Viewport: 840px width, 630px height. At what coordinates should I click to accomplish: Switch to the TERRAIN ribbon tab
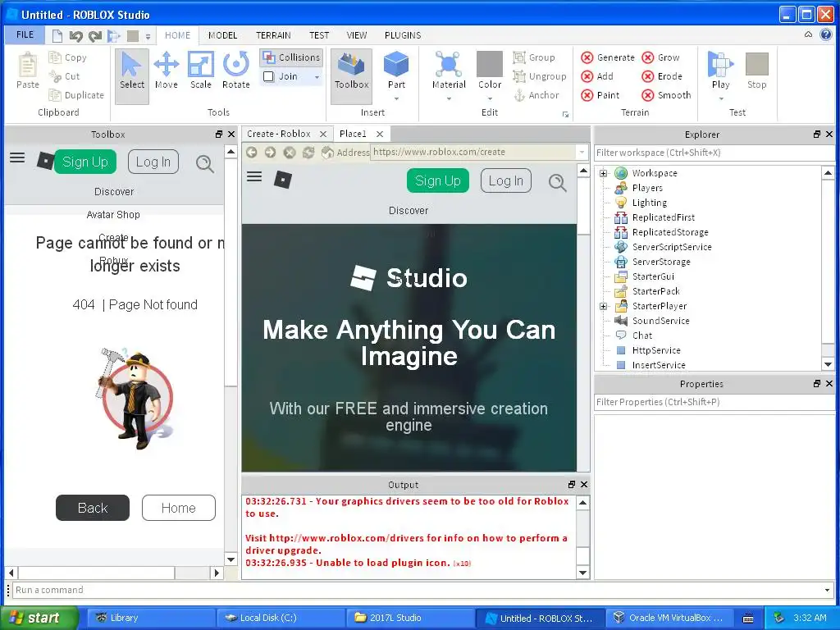pyautogui.click(x=273, y=35)
